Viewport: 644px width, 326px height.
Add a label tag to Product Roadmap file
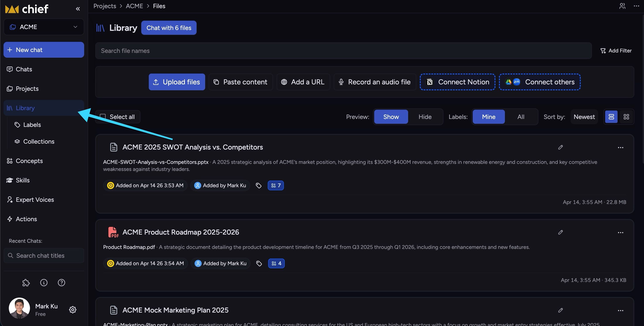coord(259,263)
